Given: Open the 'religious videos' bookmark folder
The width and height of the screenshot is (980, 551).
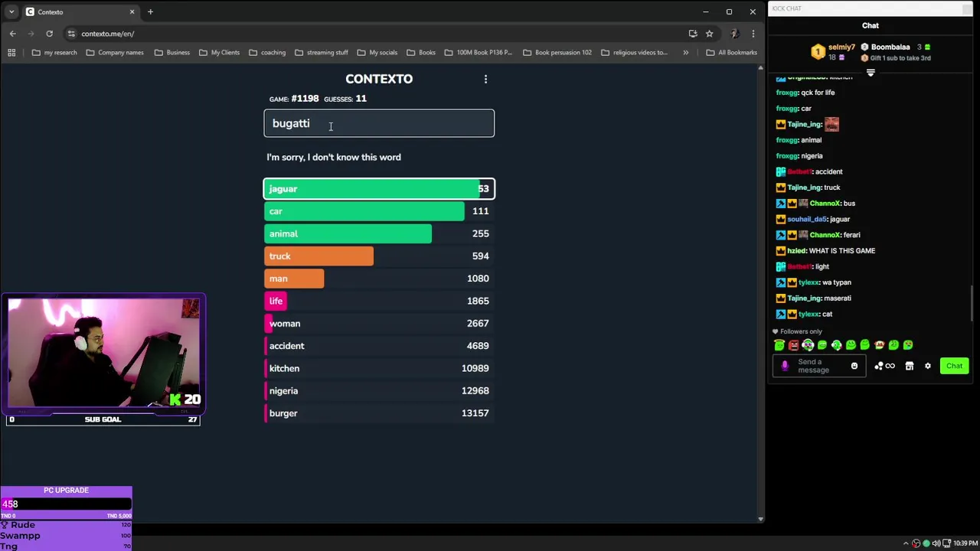Looking at the screenshot, I should pos(634,52).
